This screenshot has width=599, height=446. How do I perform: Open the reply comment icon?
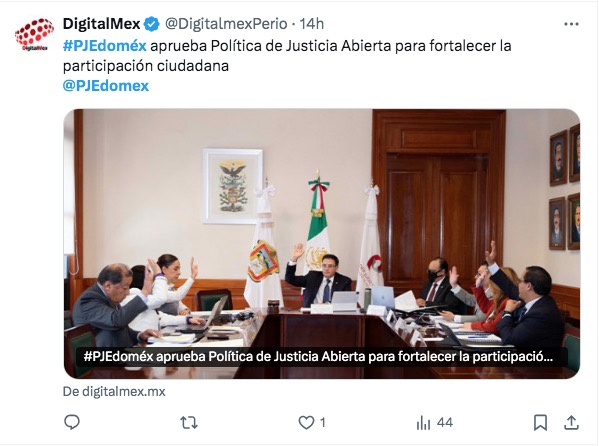pos(72,422)
